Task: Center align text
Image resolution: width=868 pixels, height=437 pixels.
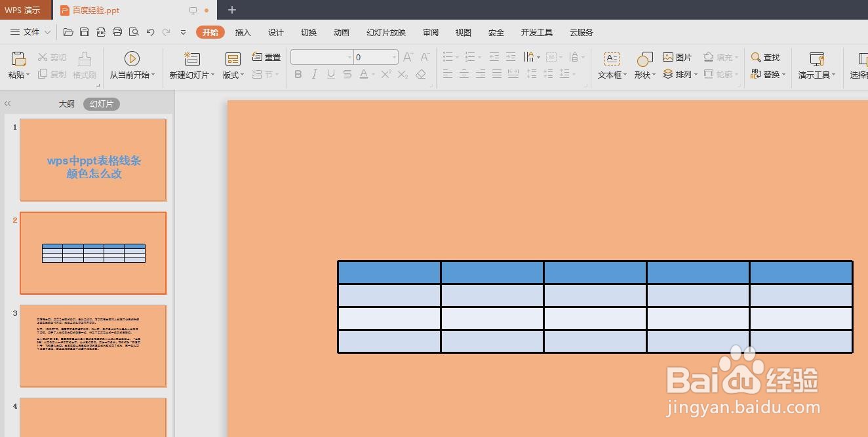Action: pyautogui.click(x=464, y=75)
